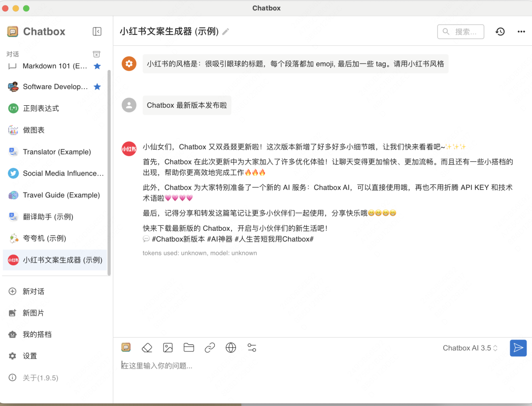Click the sidebar conversation list scrollbar
The width and height of the screenshot is (532, 406).
click(109, 173)
